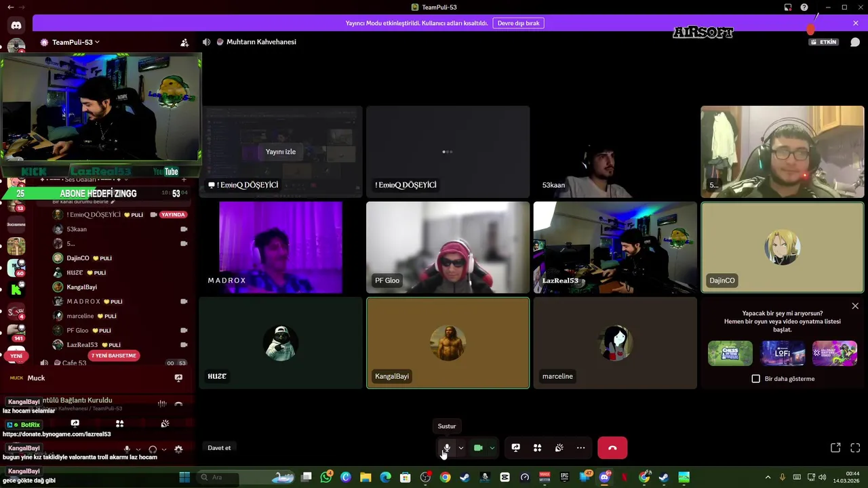
Task: Select DajinCO in the voice member list
Action: tap(119, 258)
